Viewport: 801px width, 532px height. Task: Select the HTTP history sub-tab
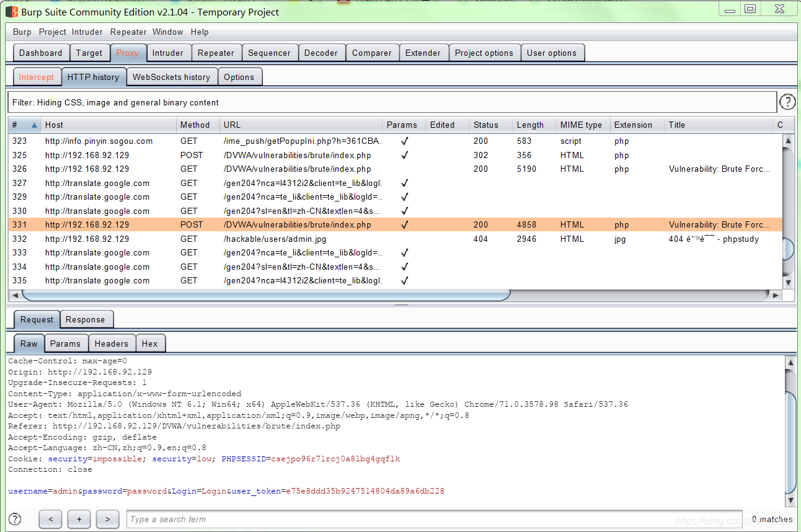93,77
